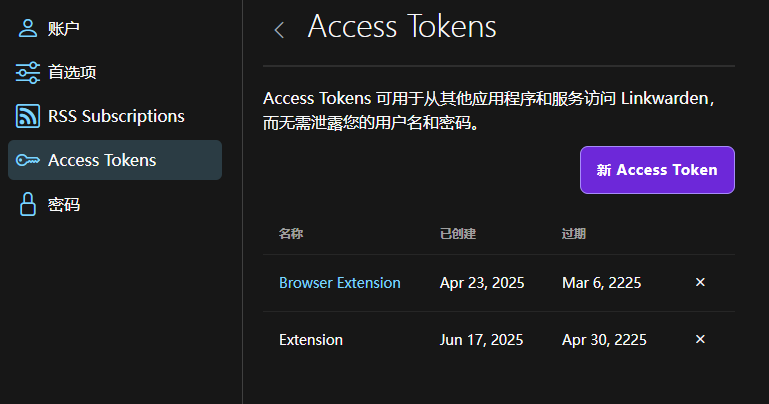Click the 已创建 column header
Image resolution: width=769 pixels, height=404 pixels.
[x=458, y=234]
